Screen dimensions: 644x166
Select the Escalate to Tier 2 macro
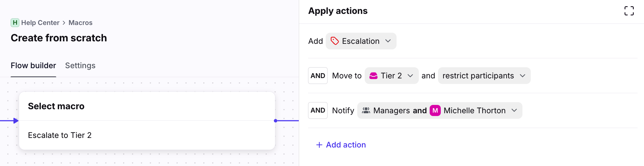point(60,135)
